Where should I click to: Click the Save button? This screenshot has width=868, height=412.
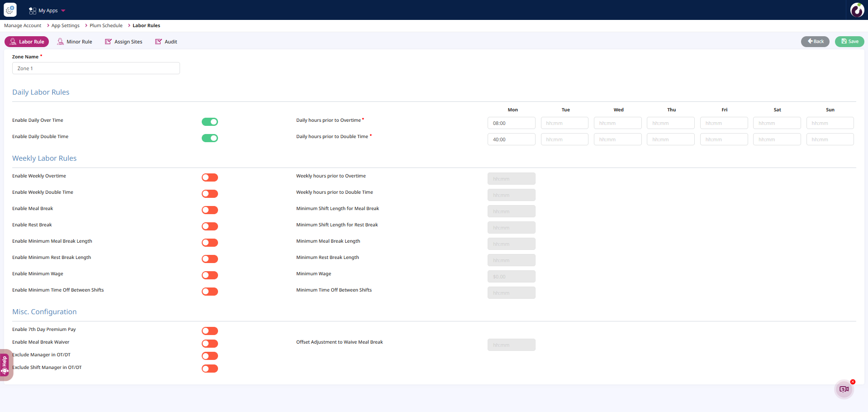[x=849, y=42]
